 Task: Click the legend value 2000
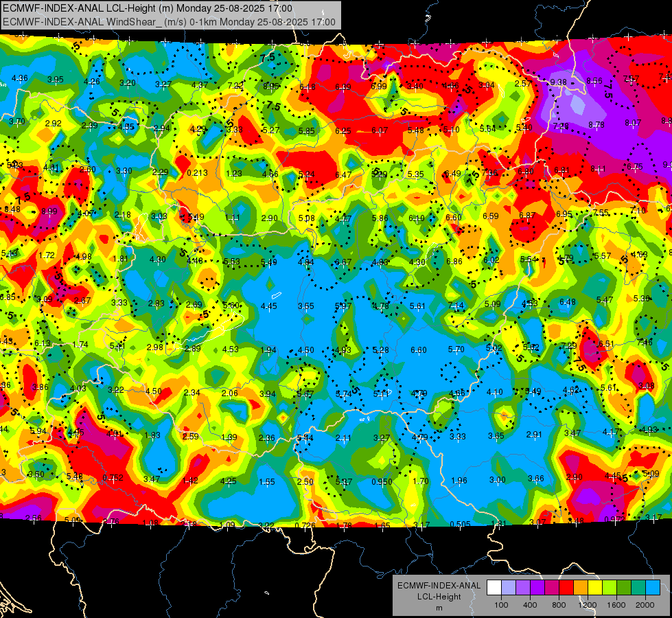tap(645, 605)
